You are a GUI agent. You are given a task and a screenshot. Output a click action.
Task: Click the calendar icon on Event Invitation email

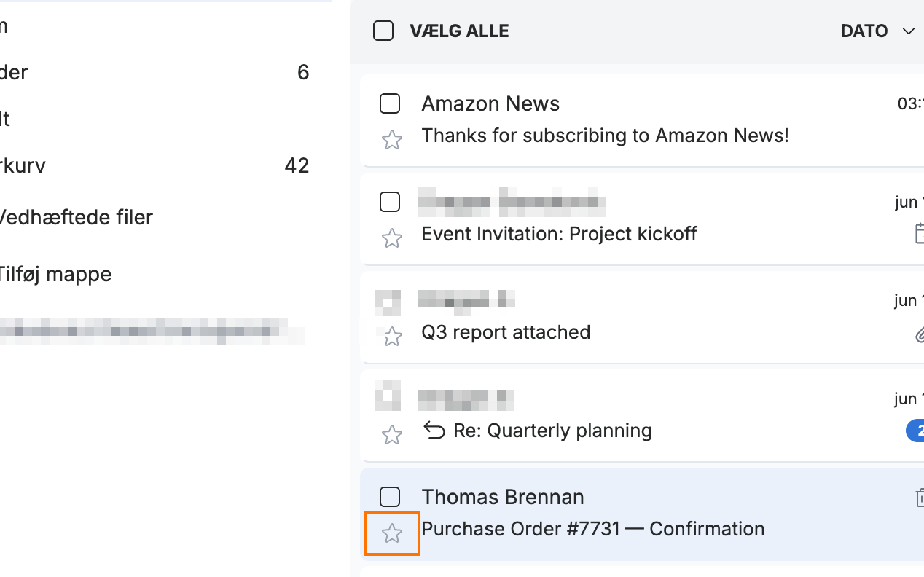click(x=920, y=234)
